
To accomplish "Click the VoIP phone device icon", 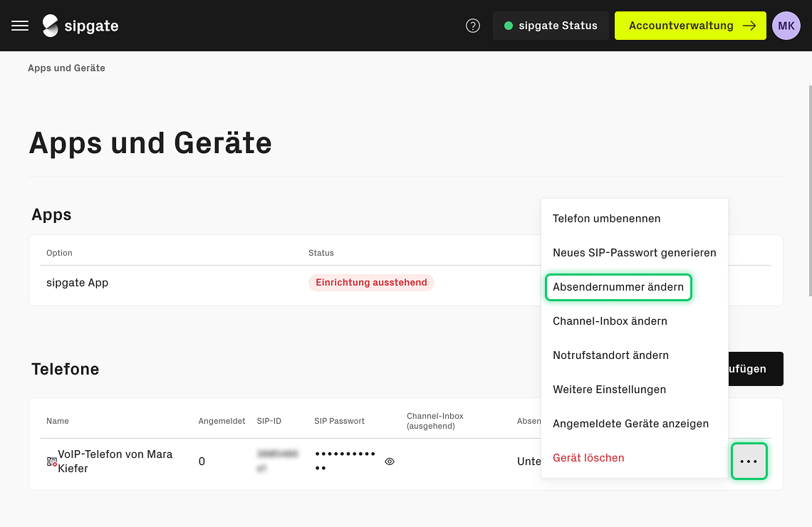I will pos(51,461).
